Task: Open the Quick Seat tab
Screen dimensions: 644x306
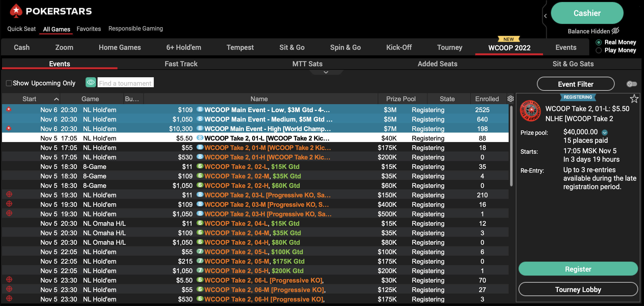Action: pos(21,29)
